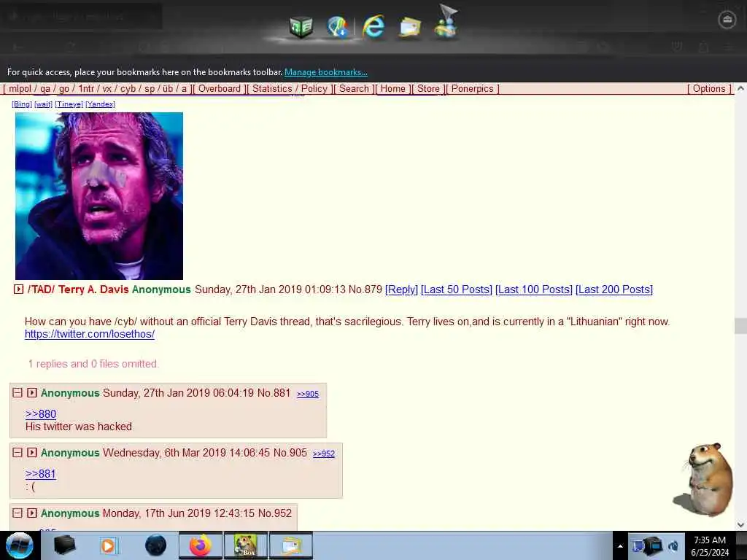The image size is (747, 560).
Task: Reply to thread No.879
Action: pos(402,289)
